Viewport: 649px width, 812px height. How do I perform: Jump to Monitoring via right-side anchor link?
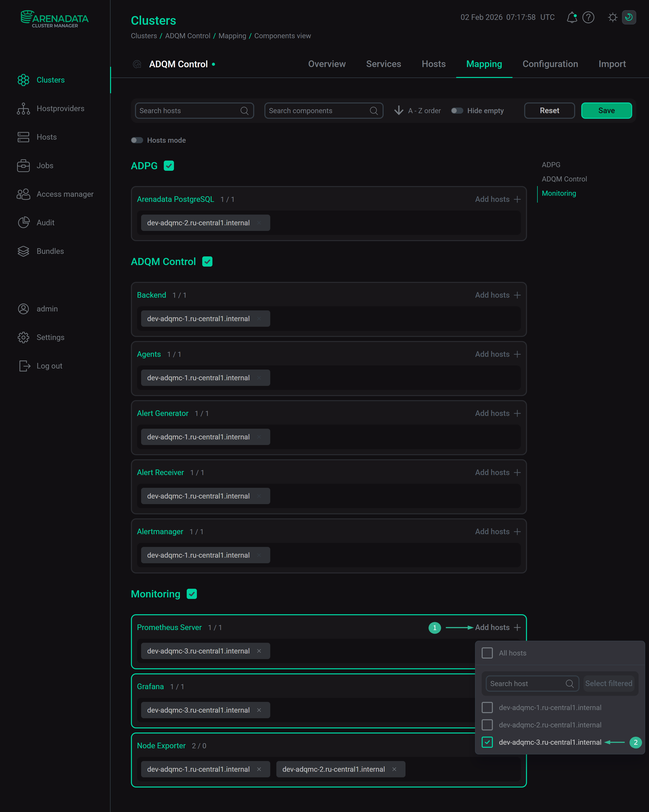click(559, 193)
